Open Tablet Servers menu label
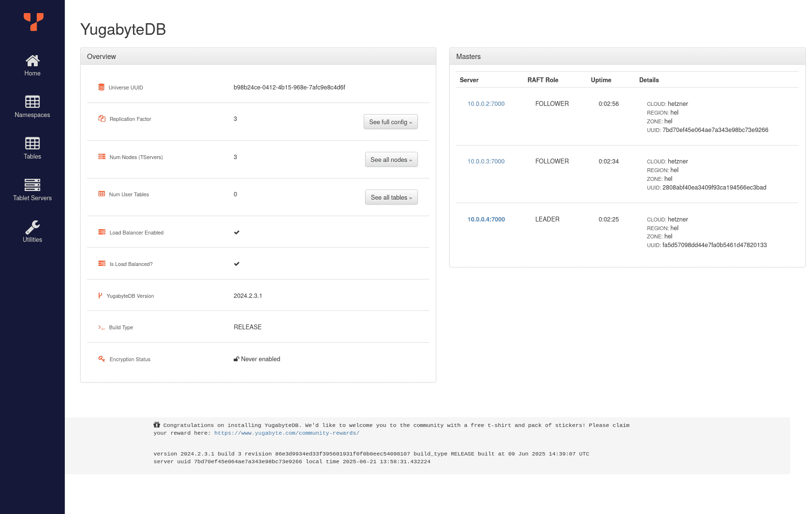This screenshot has height=514, width=812. point(32,198)
